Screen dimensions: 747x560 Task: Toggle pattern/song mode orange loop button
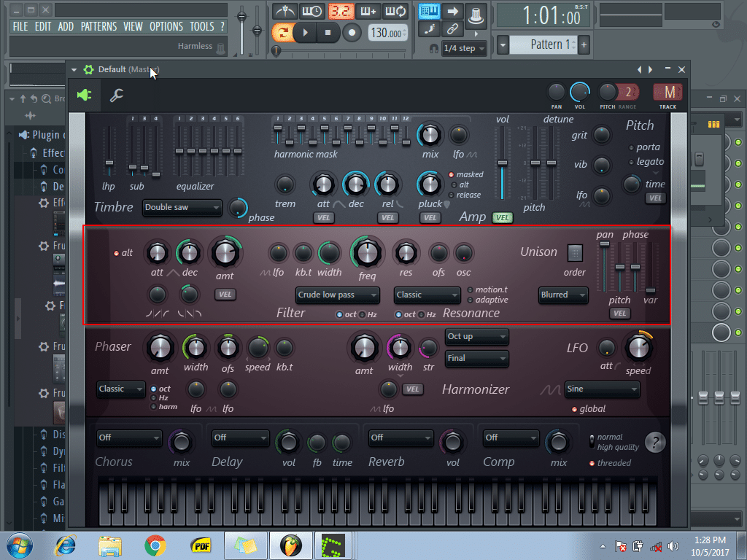[x=283, y=32]
